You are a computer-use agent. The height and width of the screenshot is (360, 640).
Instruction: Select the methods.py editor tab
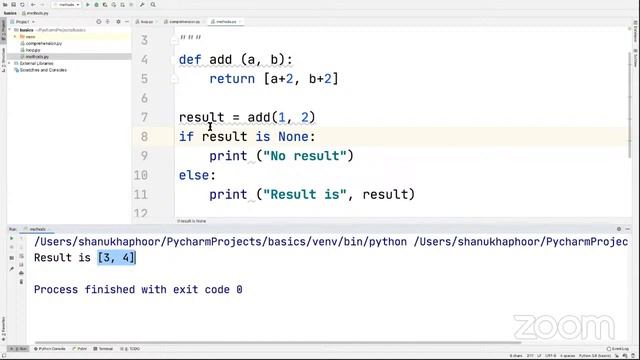[226, 22]
